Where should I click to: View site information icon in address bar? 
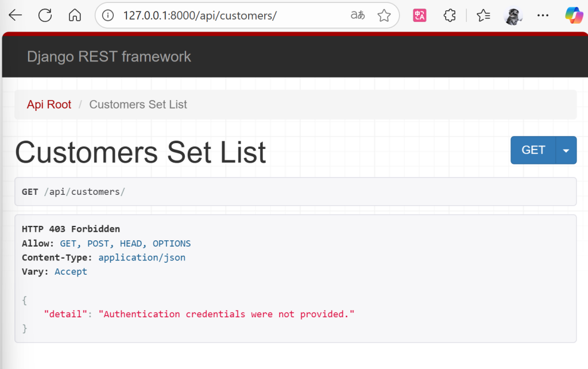pos(108,16)
